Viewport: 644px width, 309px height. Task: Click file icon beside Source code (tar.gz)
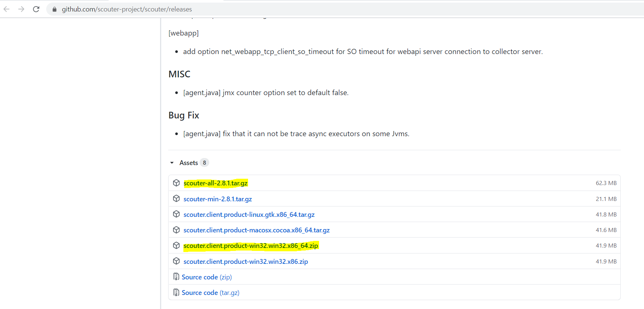coord(176,292)
